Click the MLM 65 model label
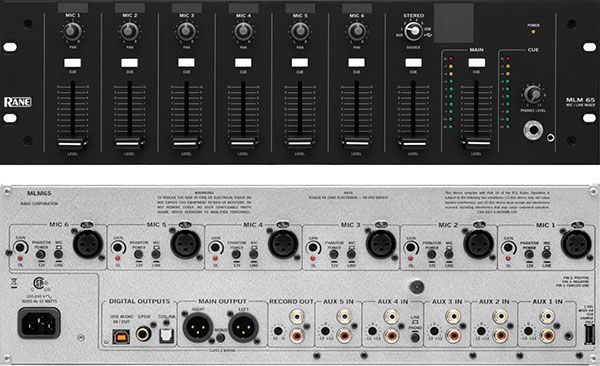The image size is (600, 366). pos(580,100)
